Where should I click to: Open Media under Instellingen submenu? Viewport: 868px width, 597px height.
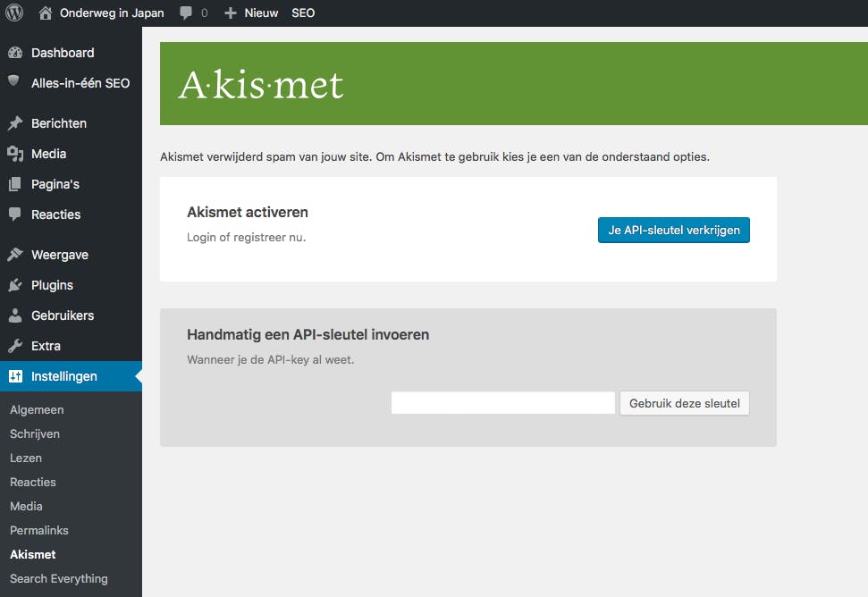click(x=26, y=506)
